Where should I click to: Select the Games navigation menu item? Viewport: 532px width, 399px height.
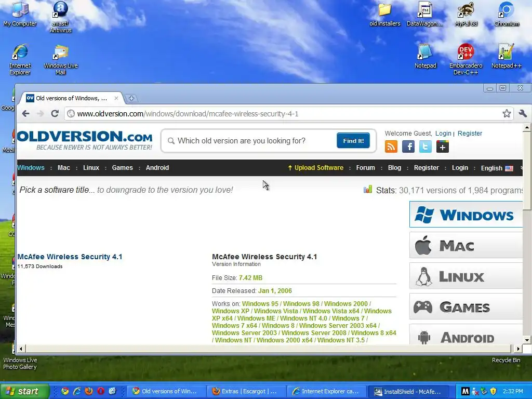(122, 168)
